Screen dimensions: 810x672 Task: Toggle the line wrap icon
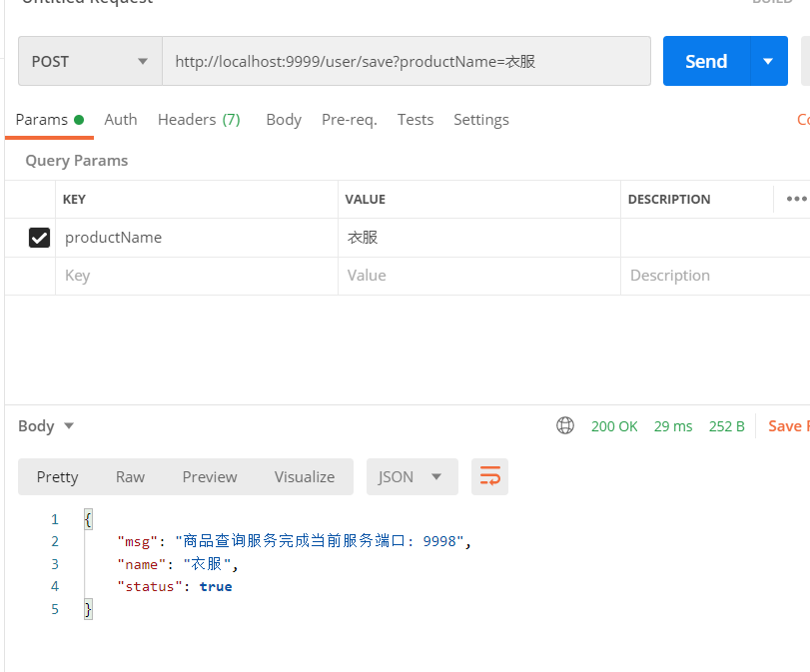[x=489, y=476]
